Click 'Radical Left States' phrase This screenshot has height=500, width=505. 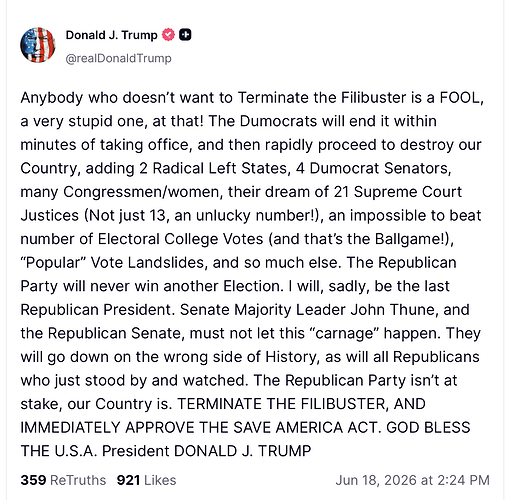(x=219, y=168)
